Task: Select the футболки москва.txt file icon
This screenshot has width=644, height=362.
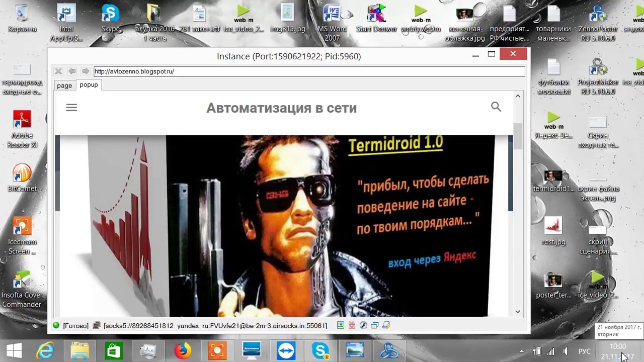Action: point(553,76)
